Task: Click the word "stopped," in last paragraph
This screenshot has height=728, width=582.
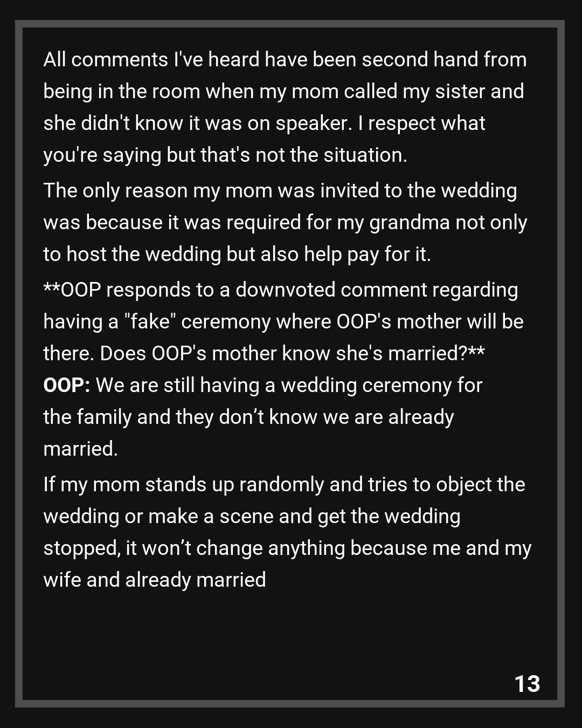Action: pyautogui.click(x=82, y=548)
